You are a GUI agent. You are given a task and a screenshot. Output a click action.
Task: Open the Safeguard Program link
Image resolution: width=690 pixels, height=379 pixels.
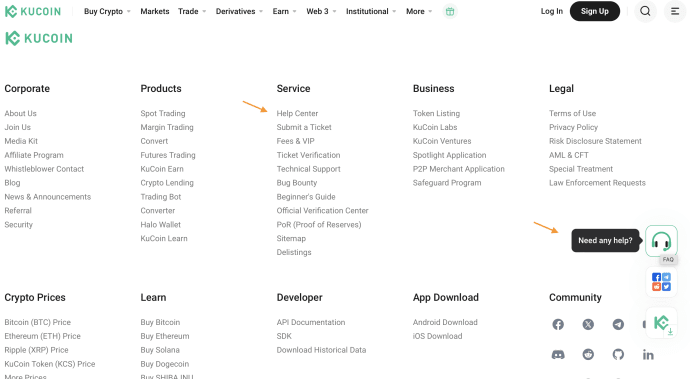pyautogui.click(x=447, y=183)
